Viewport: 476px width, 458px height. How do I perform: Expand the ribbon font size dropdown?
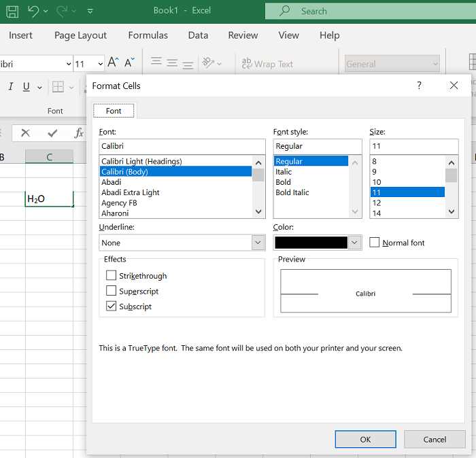click(100, 64)
